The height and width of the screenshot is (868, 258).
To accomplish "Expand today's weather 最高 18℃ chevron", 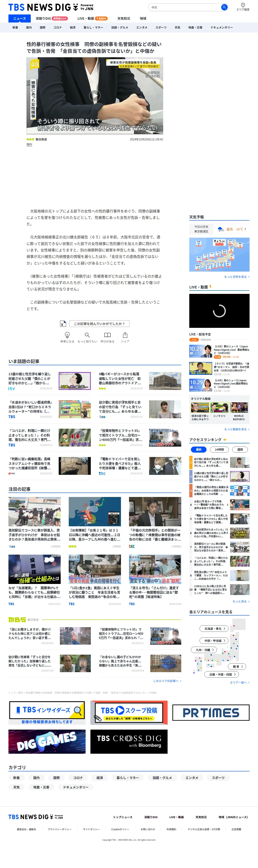I will [x=245, y=229].
